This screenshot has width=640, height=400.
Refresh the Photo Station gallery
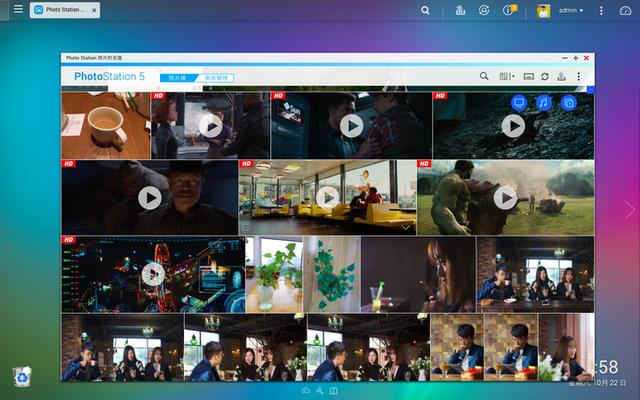(545, 77)
